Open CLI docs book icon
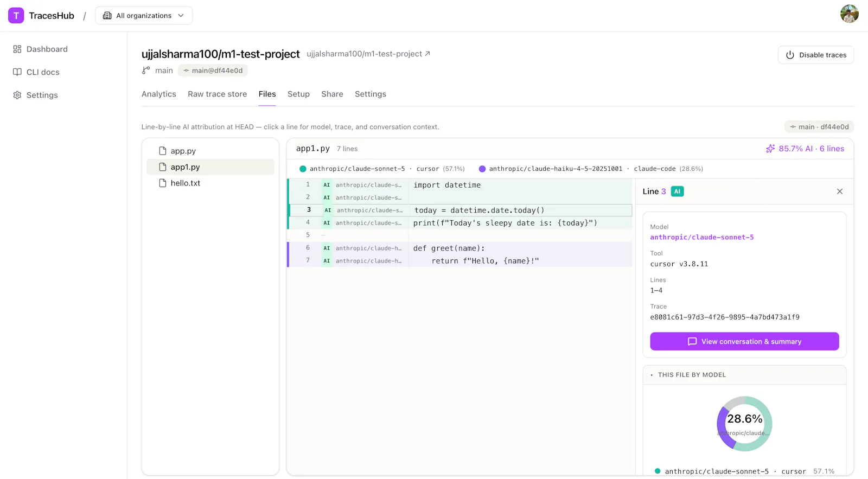This screenshot has width=868, height=479. [x=17, y=72]
